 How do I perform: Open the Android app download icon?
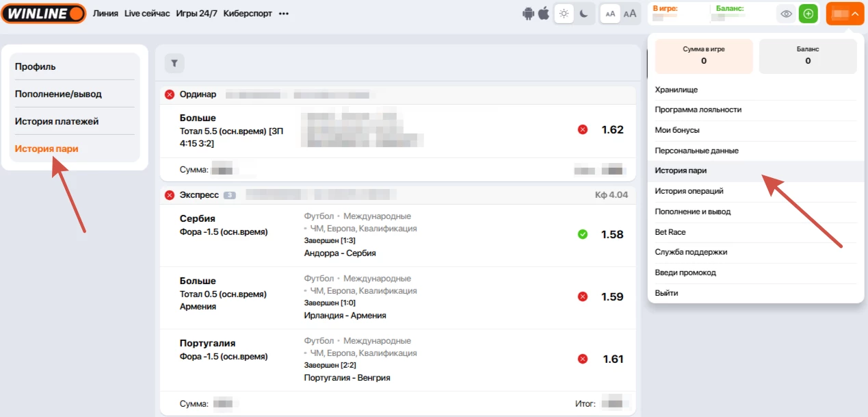tap(528, 14)
